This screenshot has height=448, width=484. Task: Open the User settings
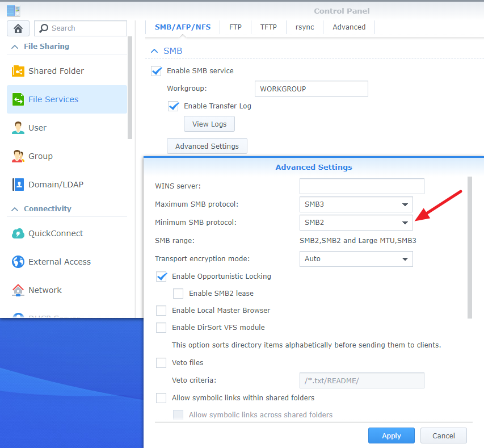pos(67,128)
